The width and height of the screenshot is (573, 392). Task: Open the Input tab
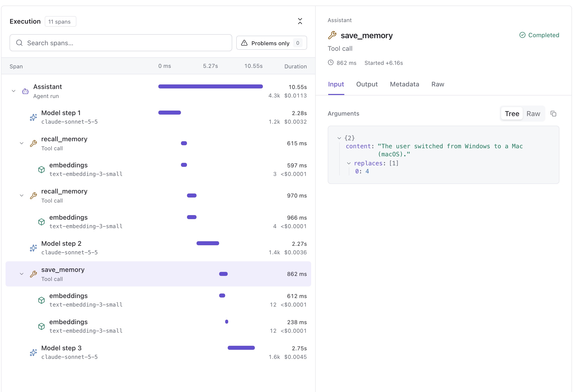tap(336, 84)
